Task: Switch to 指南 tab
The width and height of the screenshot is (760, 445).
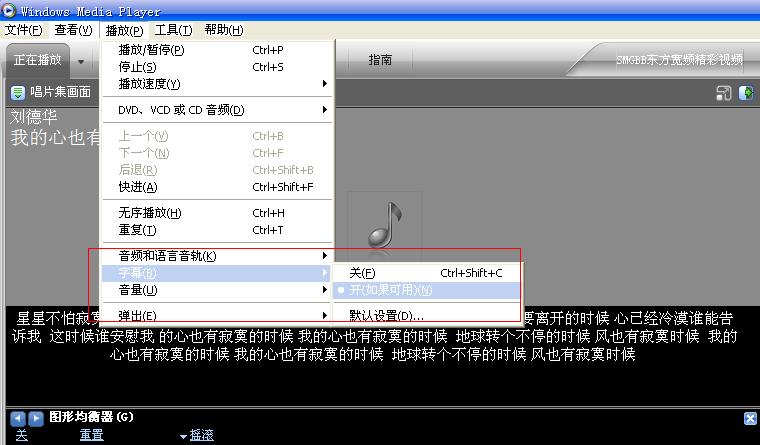Action: click(380, 60)
